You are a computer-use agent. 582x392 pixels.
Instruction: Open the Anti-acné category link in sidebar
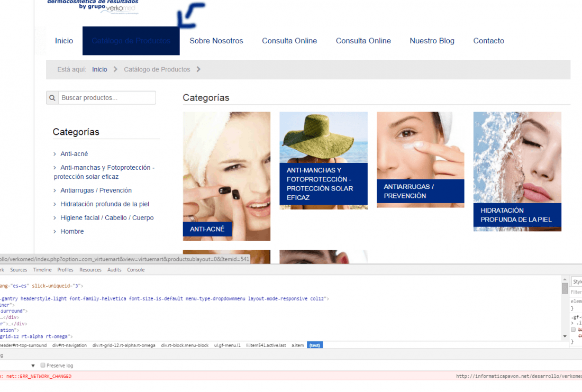click(74, 154)
